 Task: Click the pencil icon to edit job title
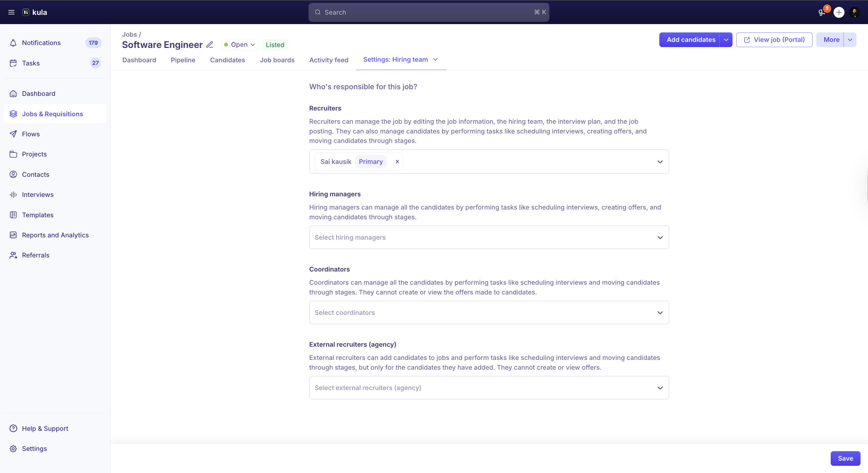coord(209,44)
